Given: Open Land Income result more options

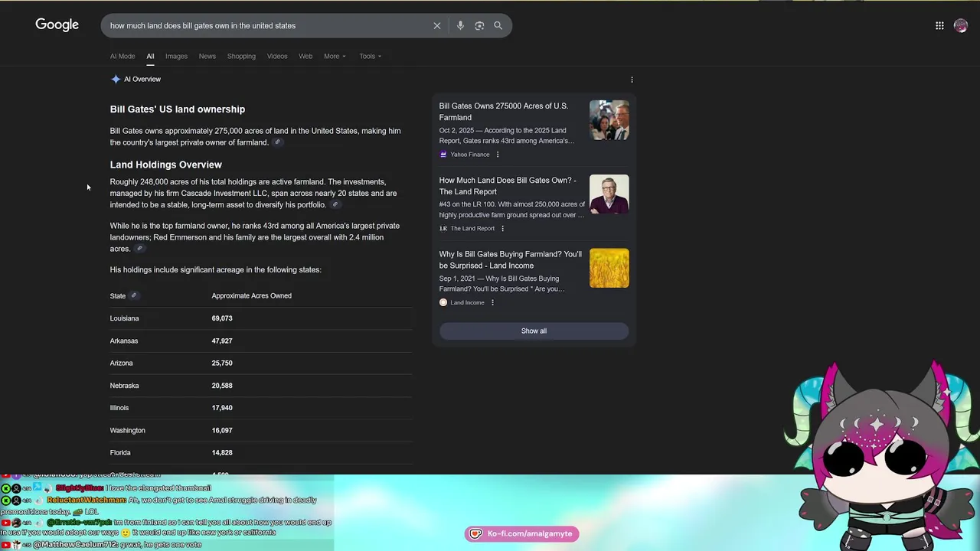Looking at the screenshot, I should [x=492, y=303].
